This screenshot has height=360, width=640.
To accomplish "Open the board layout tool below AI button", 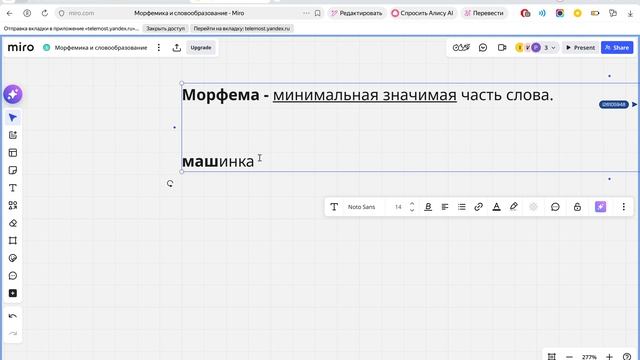I will 13,135.
